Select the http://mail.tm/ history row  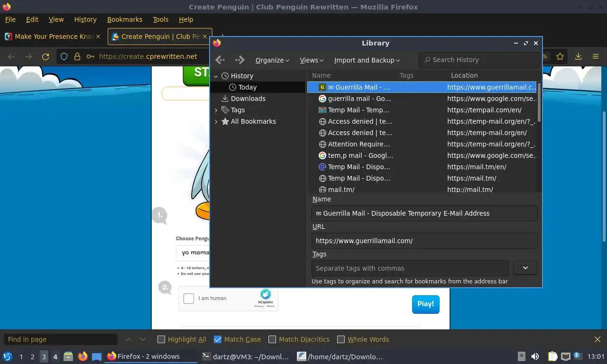point(422,190)
